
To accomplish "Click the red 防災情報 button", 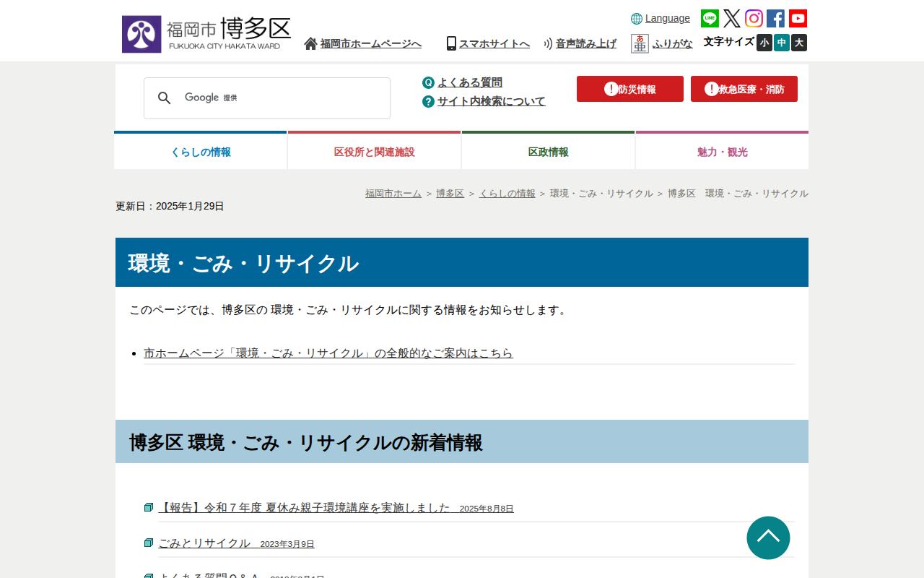I will tap(630, 89).
